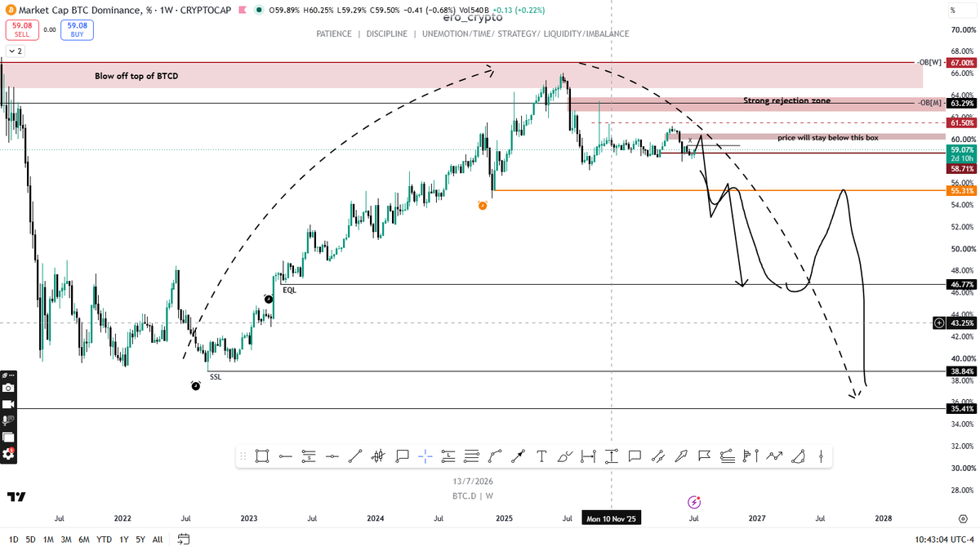980x551 pixels.
Task: Click the black alert clock near SSL
Action: [196, 385]
